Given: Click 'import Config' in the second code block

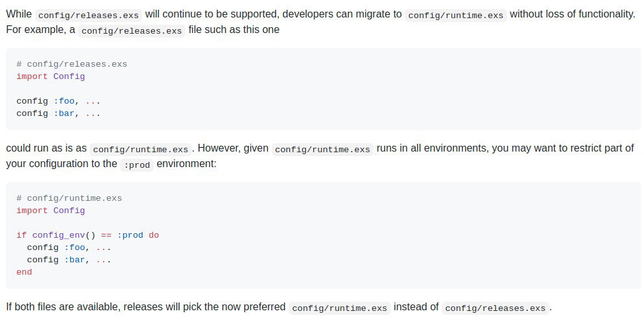Looking at the screenshot, I should pyautogui.click(x=51, y=211).
